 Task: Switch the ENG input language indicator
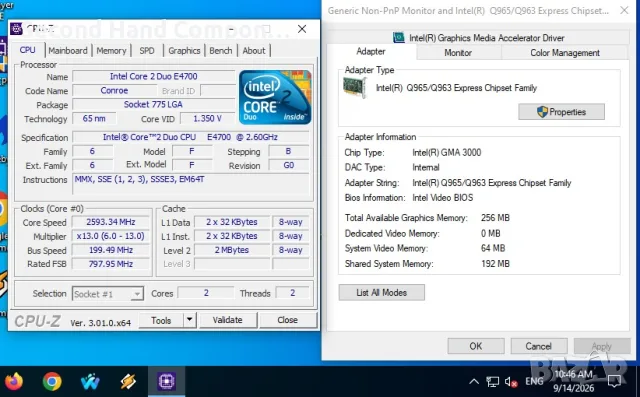point(534,381)
